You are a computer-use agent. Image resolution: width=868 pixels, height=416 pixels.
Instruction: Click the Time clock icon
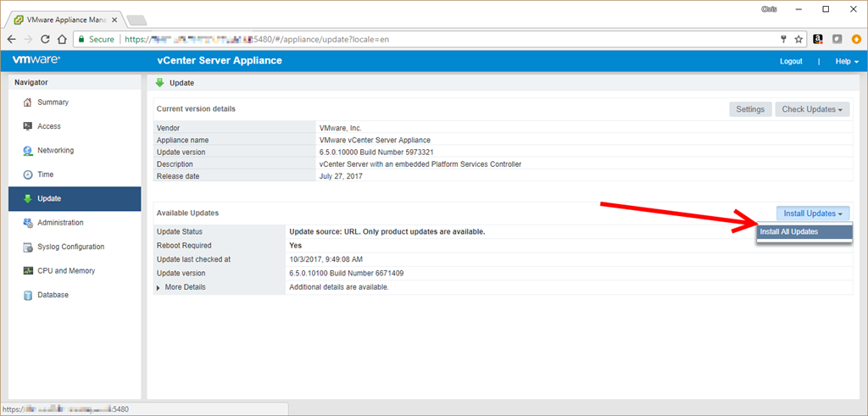coord(28,175)
